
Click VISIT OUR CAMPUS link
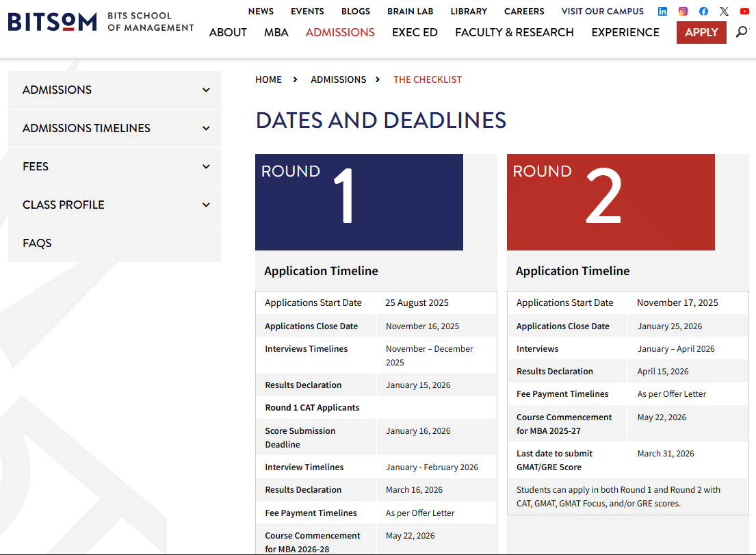(x=602, y=11)
